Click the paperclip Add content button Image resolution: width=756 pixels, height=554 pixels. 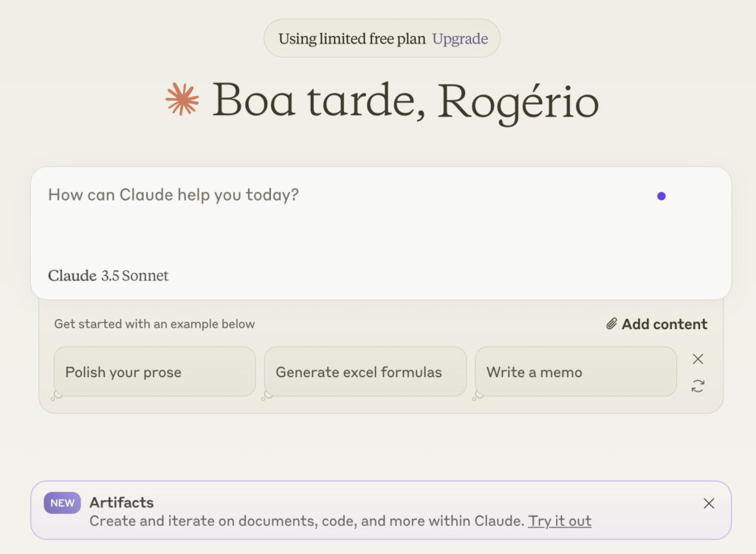click(x=656, y=324)
